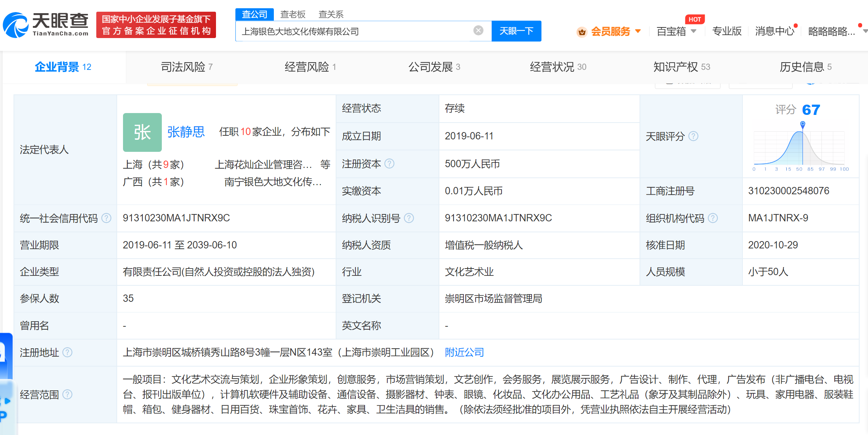Click the 2019-06-11 establishment date

click(469, 136)
